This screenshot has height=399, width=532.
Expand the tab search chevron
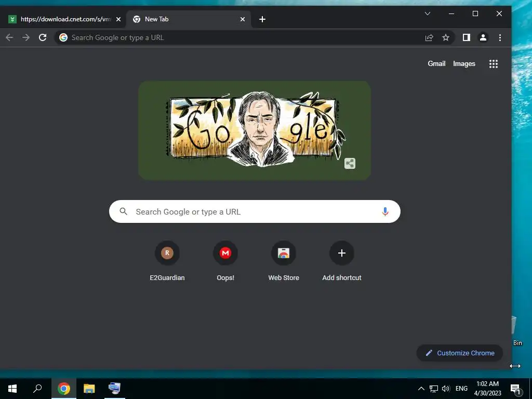(x=428, y=14)
